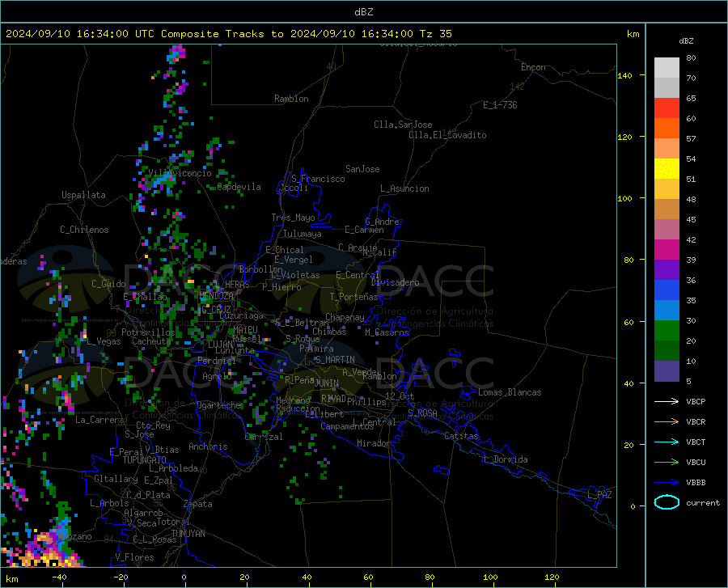Select the red 65 dBZ color swatch
The height and width of the screenshot is (588, 728).
coord(667,108)
